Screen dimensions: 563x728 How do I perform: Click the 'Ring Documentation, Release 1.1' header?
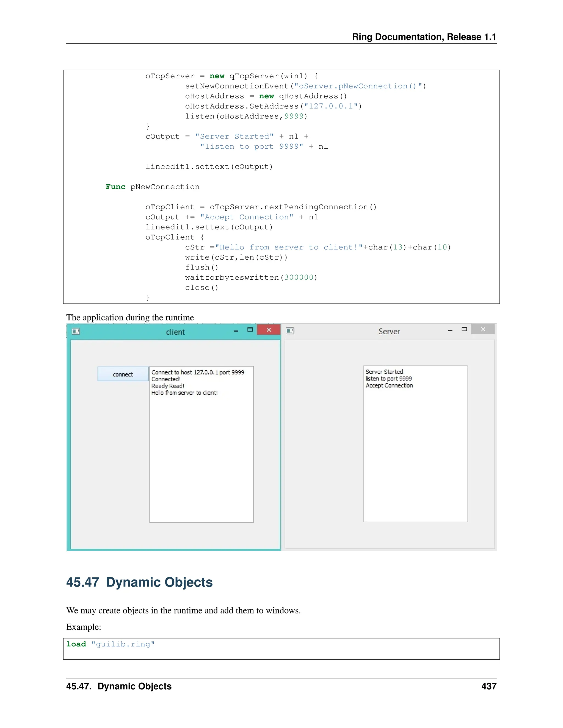tap(424, 37)
